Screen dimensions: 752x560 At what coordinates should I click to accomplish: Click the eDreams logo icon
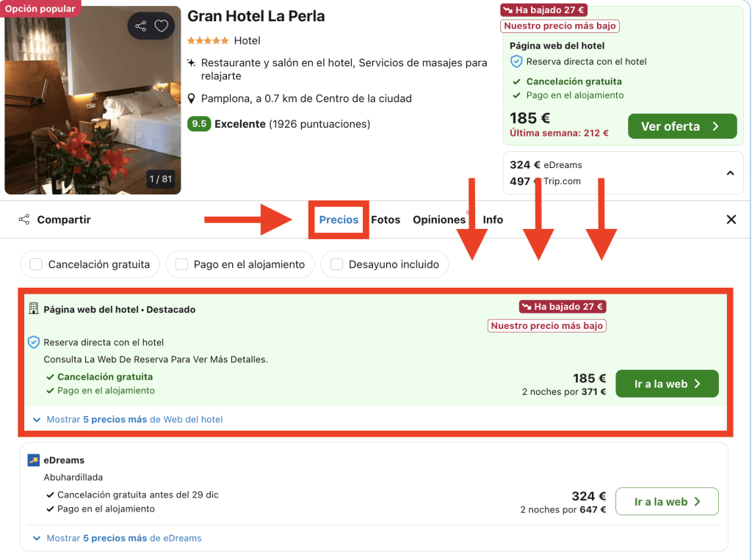[x=33, y=460]
